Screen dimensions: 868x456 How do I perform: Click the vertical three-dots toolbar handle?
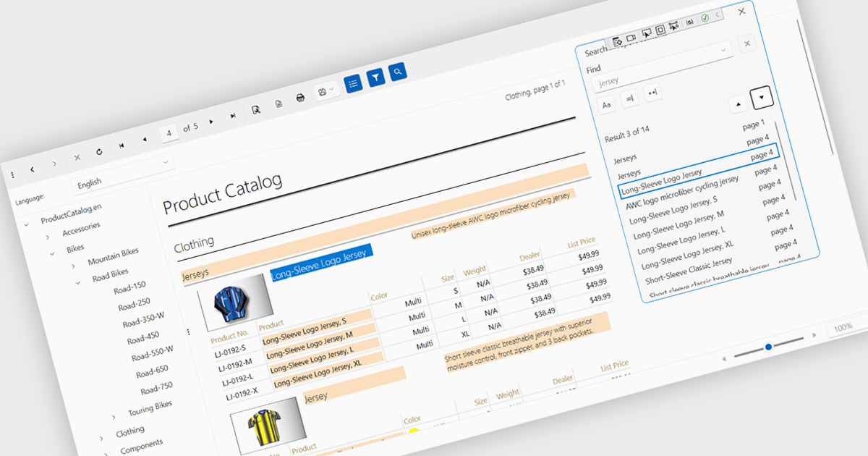point(12,175)
